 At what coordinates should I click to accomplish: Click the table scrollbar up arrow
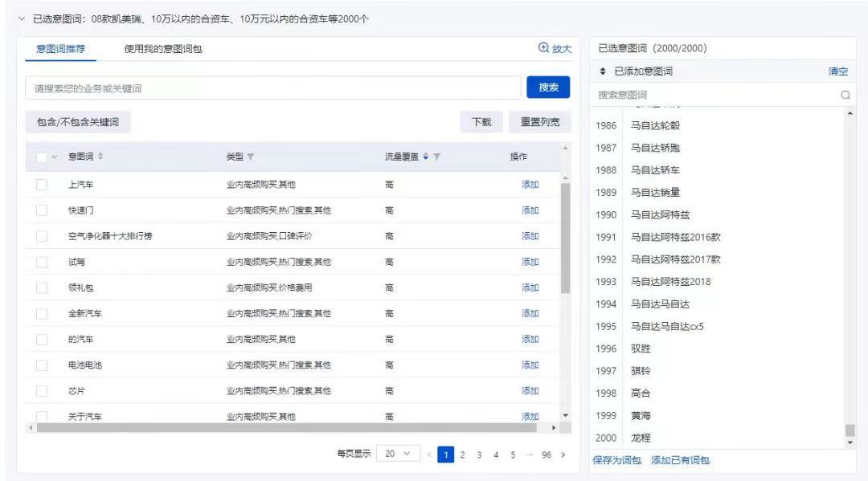(565, 177)
